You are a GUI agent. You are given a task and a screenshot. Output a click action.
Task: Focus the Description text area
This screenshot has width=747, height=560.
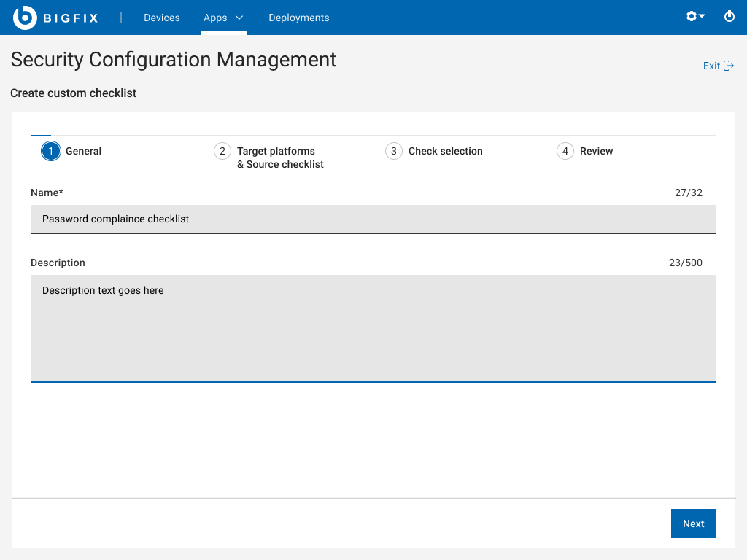(373, 328)
